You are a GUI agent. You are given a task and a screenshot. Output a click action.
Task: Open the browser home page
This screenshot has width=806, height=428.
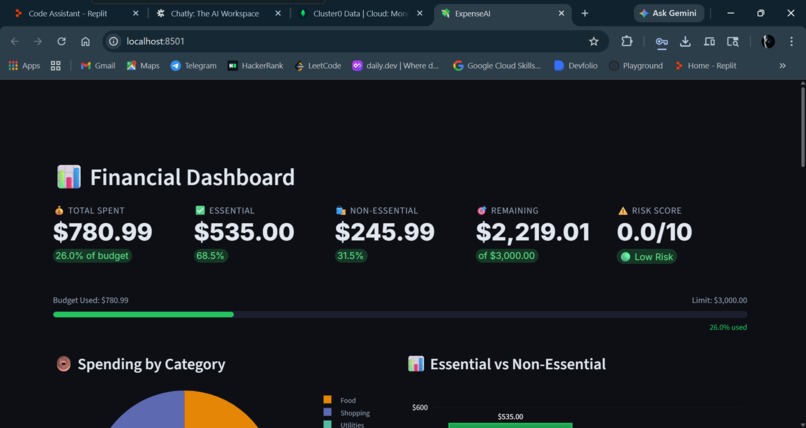tap(85, 41)
